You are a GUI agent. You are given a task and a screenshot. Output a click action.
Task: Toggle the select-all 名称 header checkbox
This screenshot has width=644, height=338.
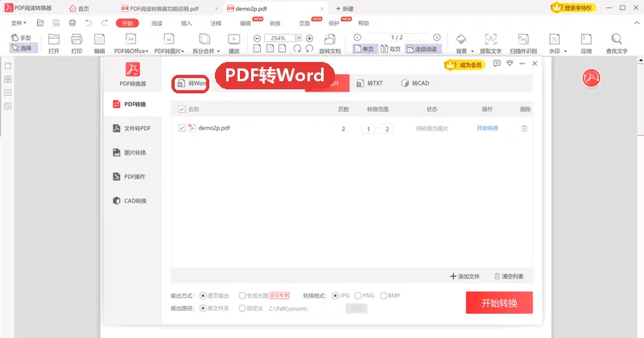click(182, 109)
